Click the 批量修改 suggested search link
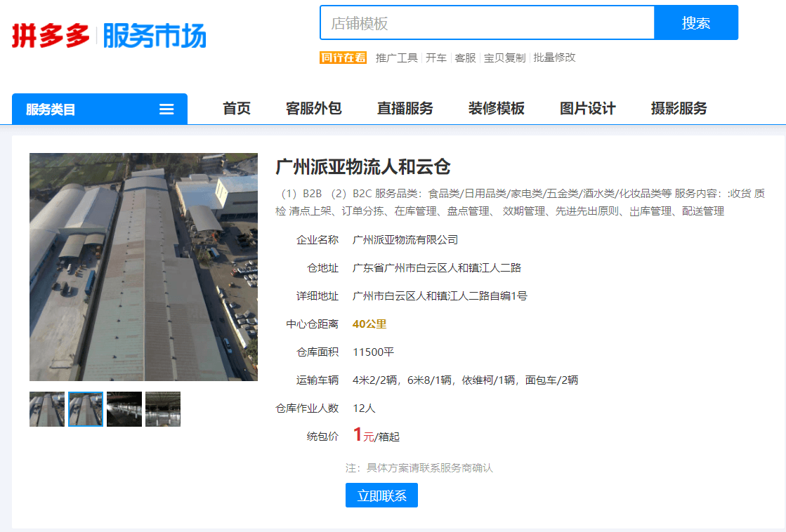 [x=554, y=58]
